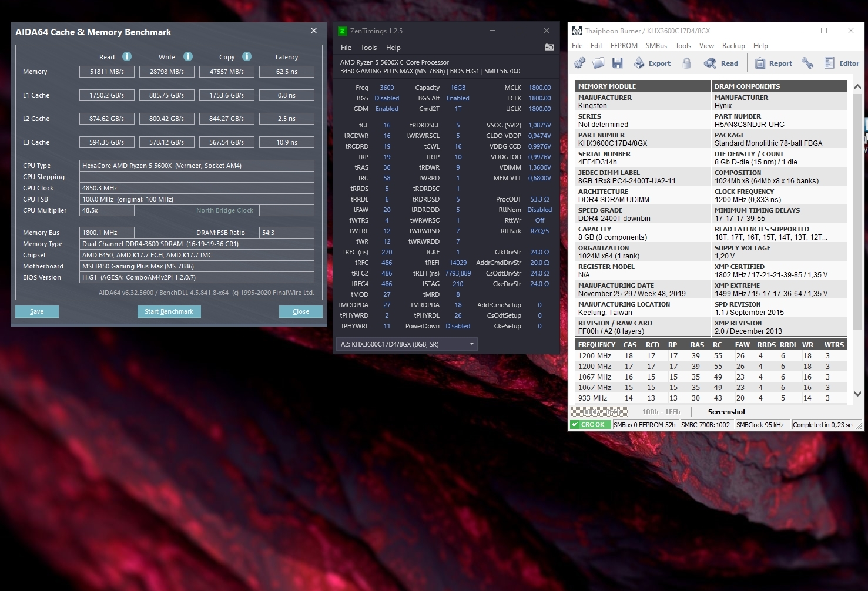Click the Read toolbar button in Thaiphoon Burner

721,63
